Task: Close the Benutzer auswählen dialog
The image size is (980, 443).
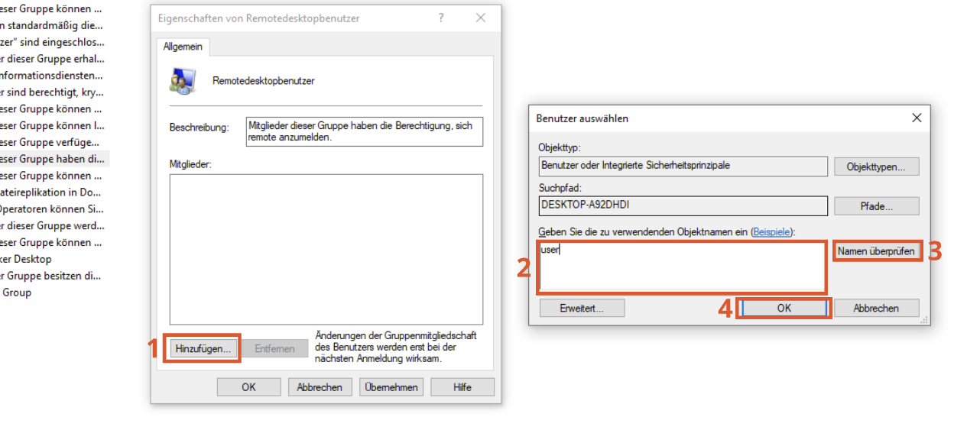Action: (x=917, y=118)
